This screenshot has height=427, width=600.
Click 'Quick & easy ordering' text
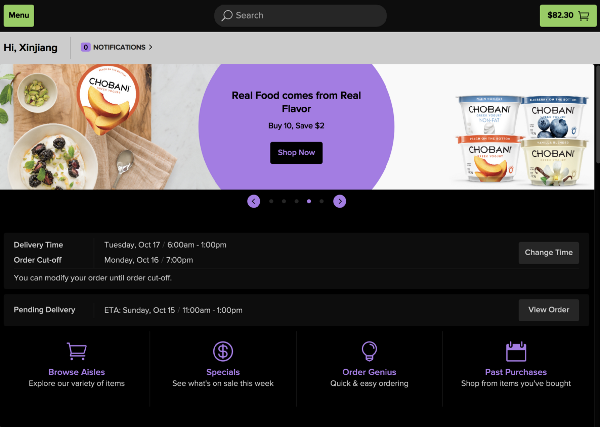tap(369, 383)
